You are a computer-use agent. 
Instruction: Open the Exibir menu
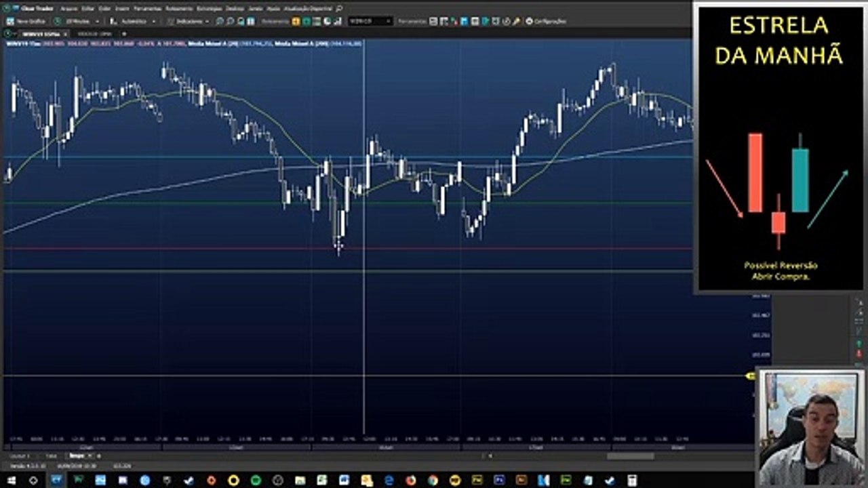coord(104,8)
